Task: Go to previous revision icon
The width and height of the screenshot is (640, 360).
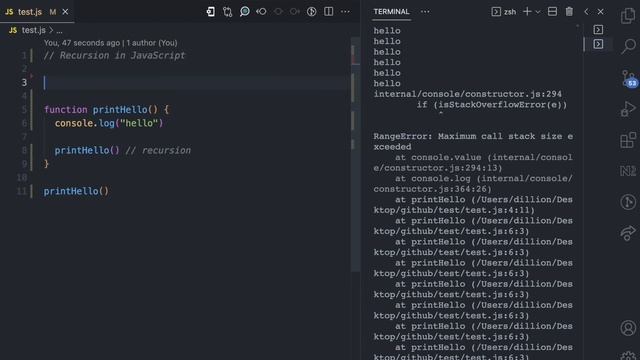Action: (261, 11)
